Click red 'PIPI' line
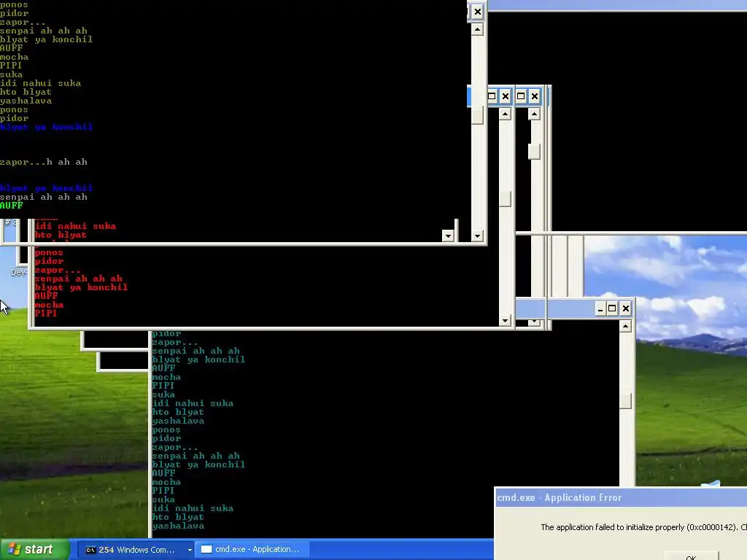 tap(46, 314)
